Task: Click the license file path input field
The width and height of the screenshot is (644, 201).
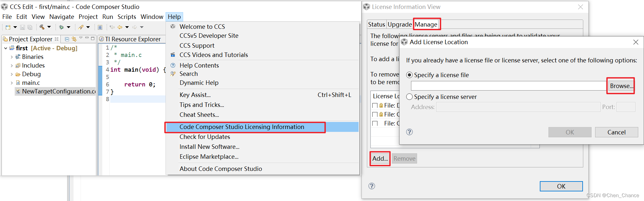Action: point(508,85)
